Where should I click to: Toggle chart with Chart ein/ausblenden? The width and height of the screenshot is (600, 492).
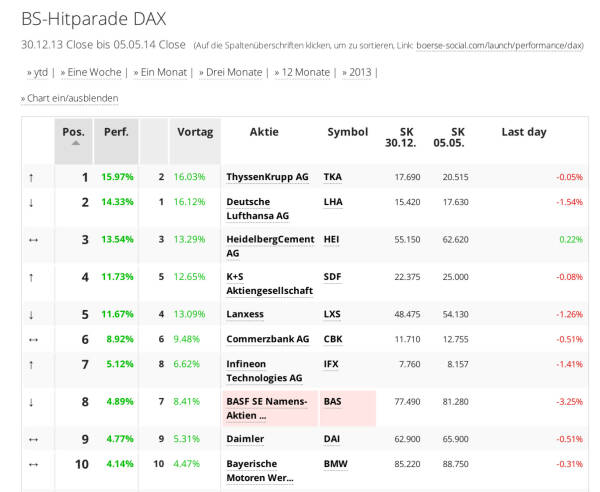pyautogui.click(x=69, y=98)
